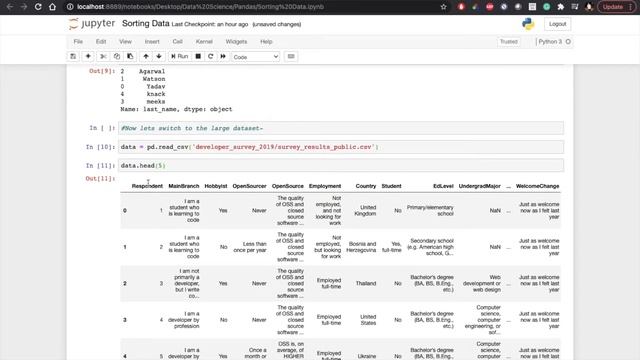The height and width of the screenshot is (360, 640).
Task: Click the address bar URL
Action: click(200, 7)
